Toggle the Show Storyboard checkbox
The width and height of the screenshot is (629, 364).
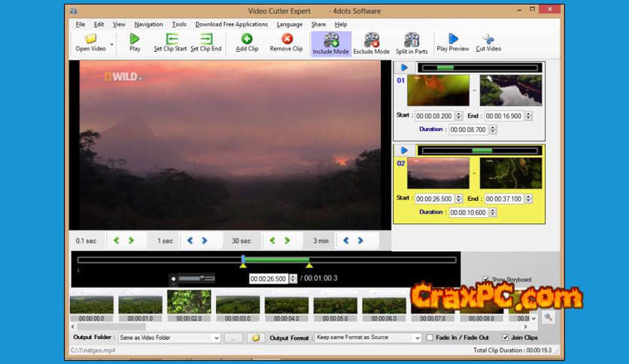click(x=485, y=280)
